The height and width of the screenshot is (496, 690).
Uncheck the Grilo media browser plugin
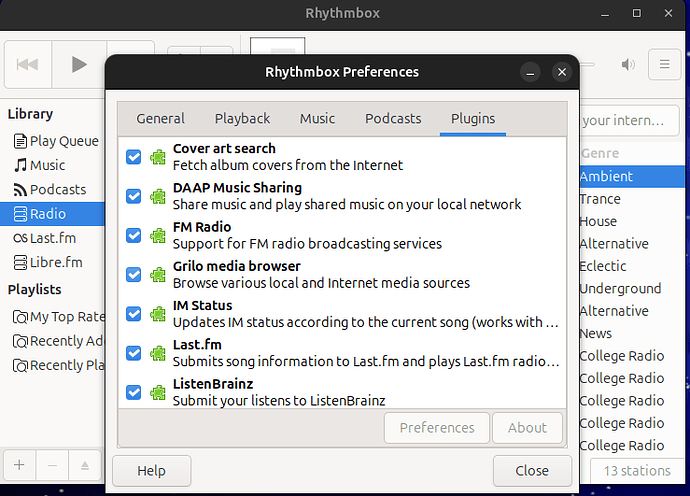point(133,274)
